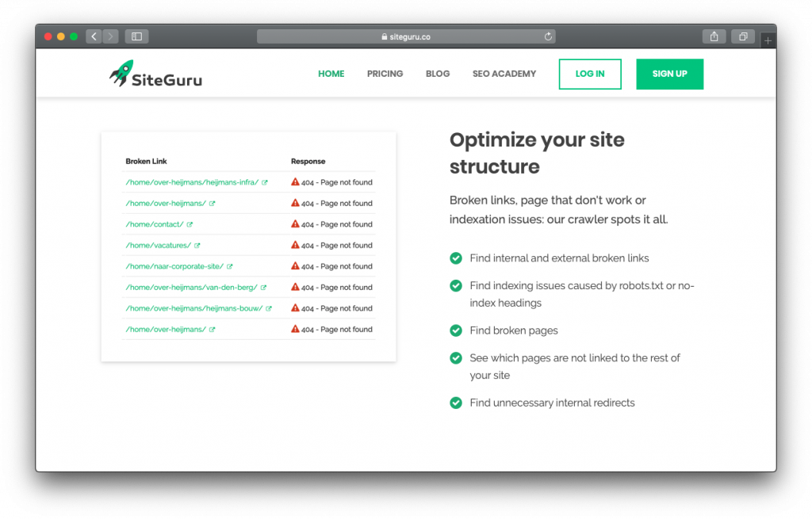
Task: Click checkmark beside Find indexing issues
Action: [x=456, y=285]
